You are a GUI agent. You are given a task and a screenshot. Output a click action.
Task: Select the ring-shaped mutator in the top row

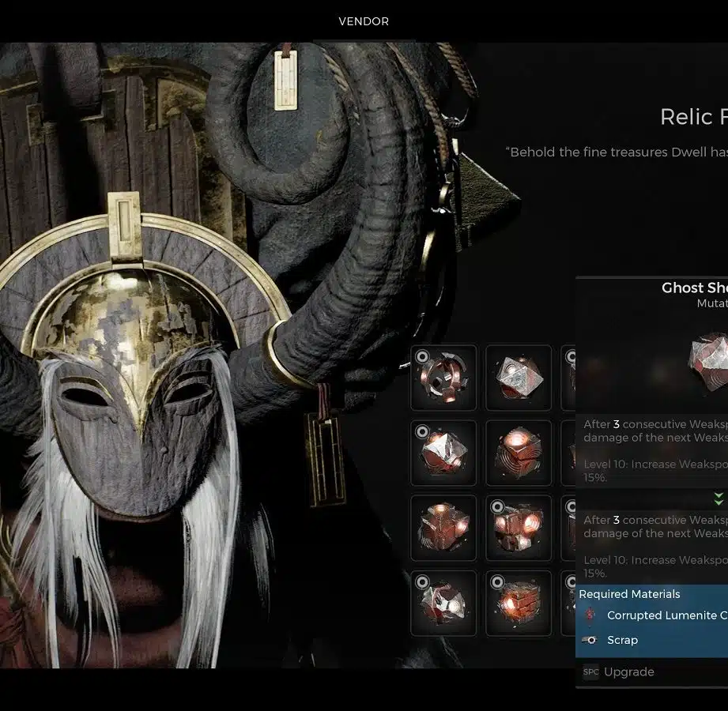click(443, 378)
